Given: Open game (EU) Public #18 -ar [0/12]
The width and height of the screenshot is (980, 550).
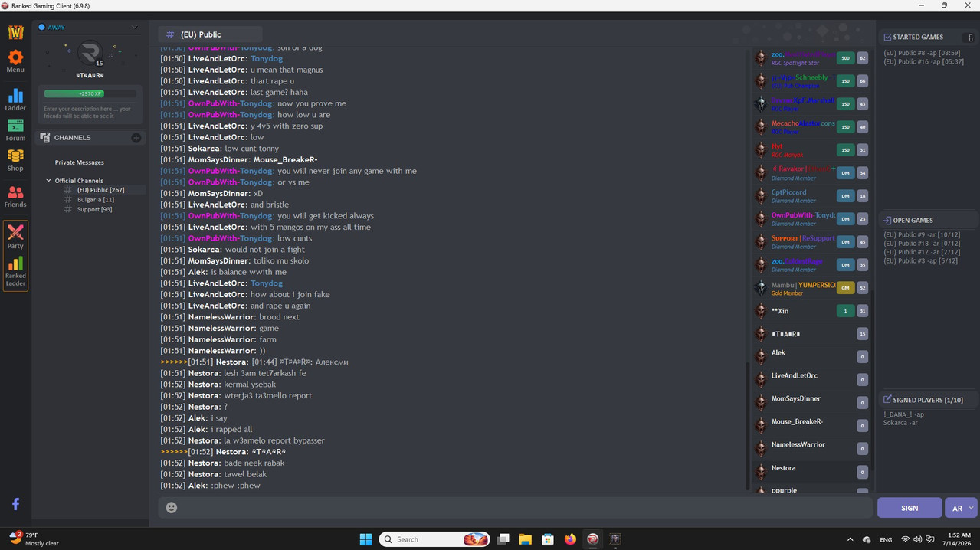Looking at the screenshot, I should (922, 243).
